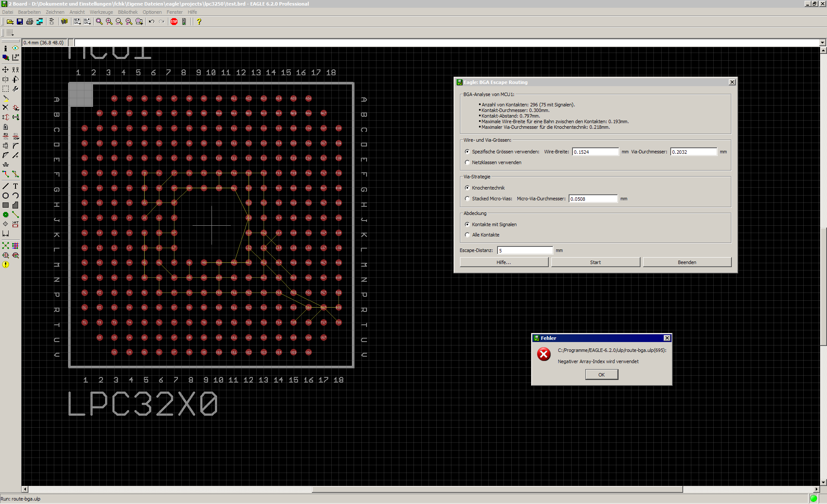Select the Ripup tool

point(16,174)
